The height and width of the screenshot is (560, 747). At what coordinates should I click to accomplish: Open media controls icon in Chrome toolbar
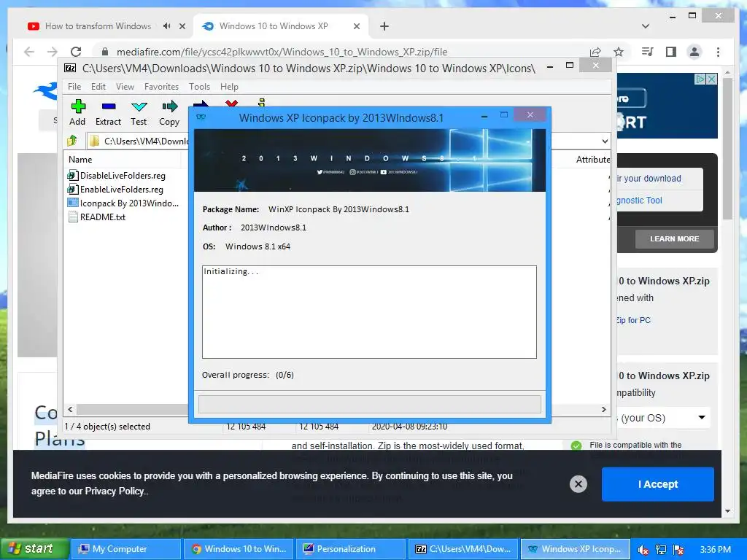coord(648,52)
